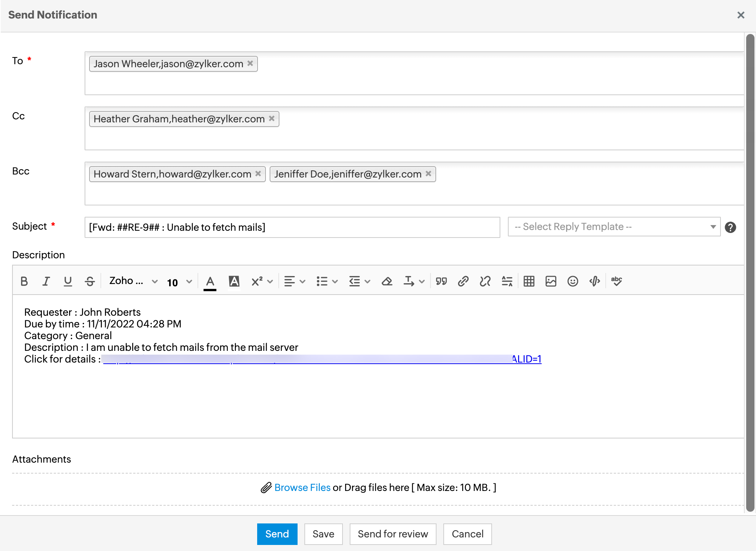Insert a table into description
This screenshot has height=551, width=756.
[529, 281]
